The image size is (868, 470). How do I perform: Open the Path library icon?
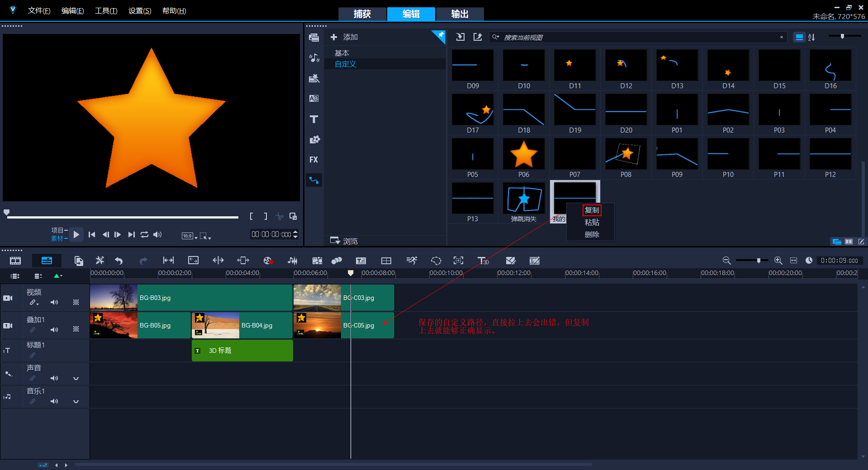314,180
